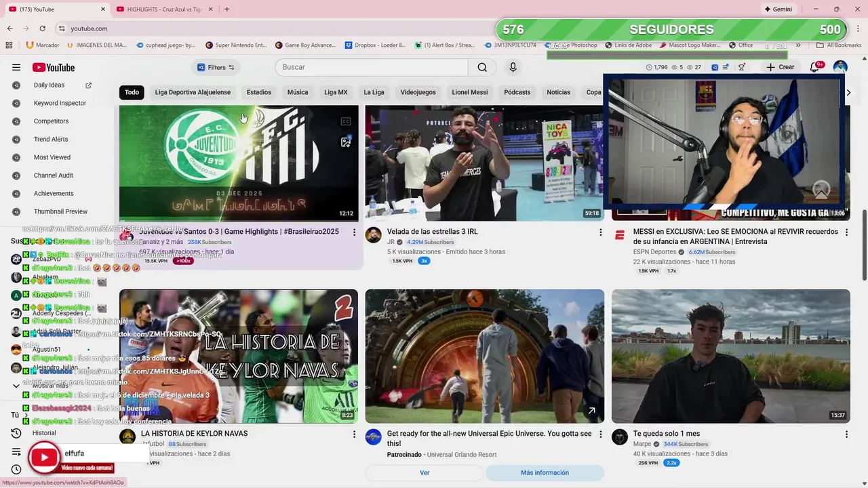Open Te queda solo 1 mes title

click(667, 434)
